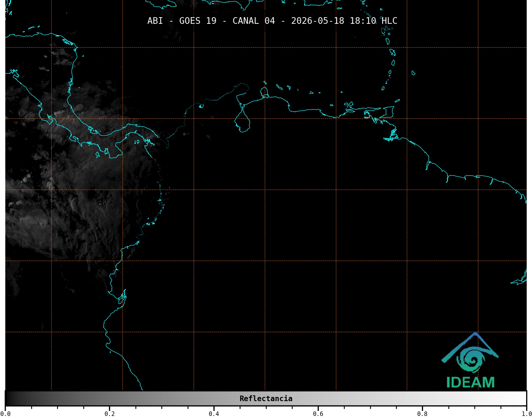
Task: Click the Isla Margarita outline
Action: point(349,104)
